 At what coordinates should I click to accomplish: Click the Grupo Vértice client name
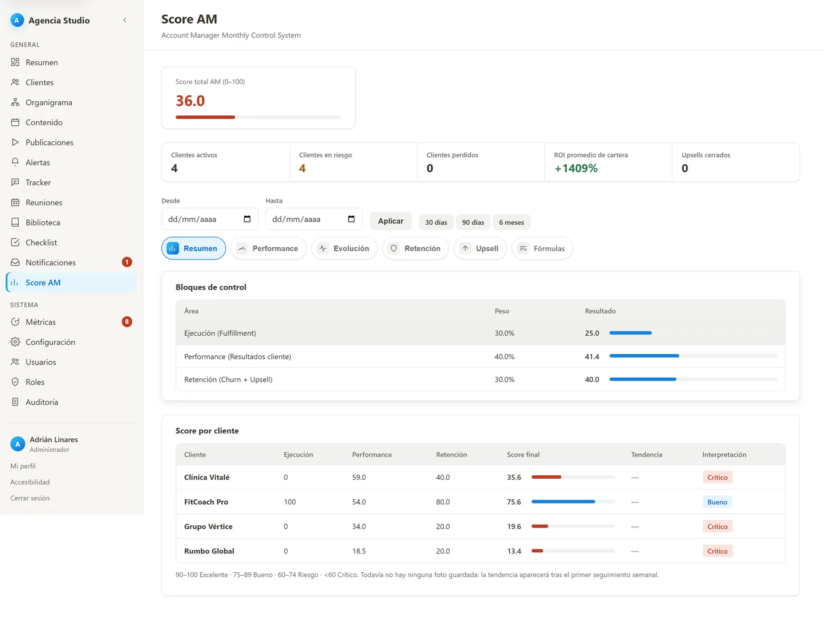[208, 526]
